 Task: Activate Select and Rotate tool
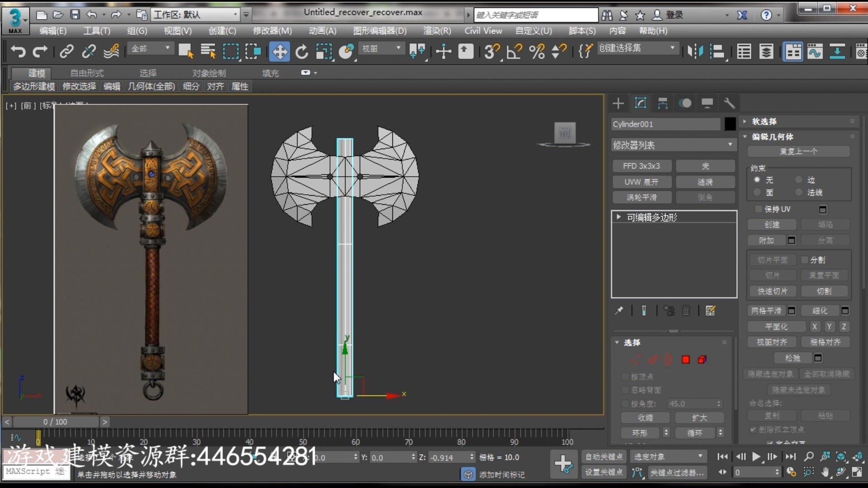pyautogui.click(x=302, y=51)
